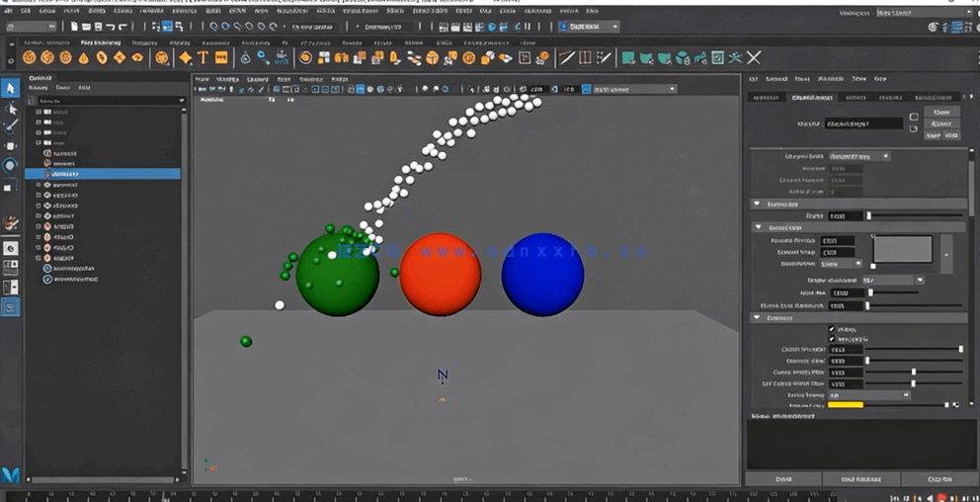
Task: Click the Load Attributes button
Action: click(x=860, y=479)
